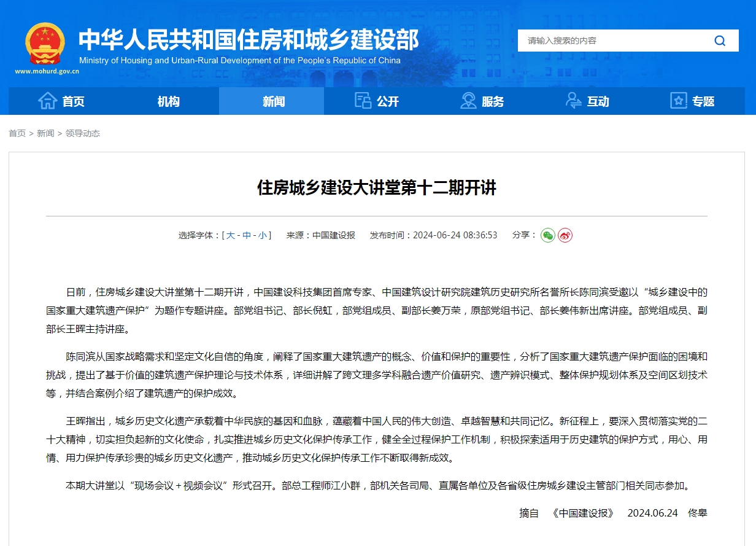This screenshot has height=546, width=756.
Task: Click the 服务 person icon in navigation
Action: pos(468,101)
